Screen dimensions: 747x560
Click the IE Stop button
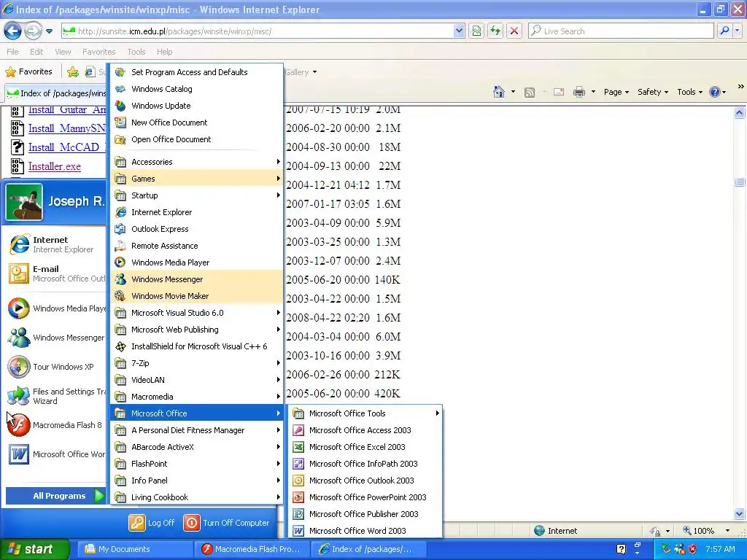514,31
